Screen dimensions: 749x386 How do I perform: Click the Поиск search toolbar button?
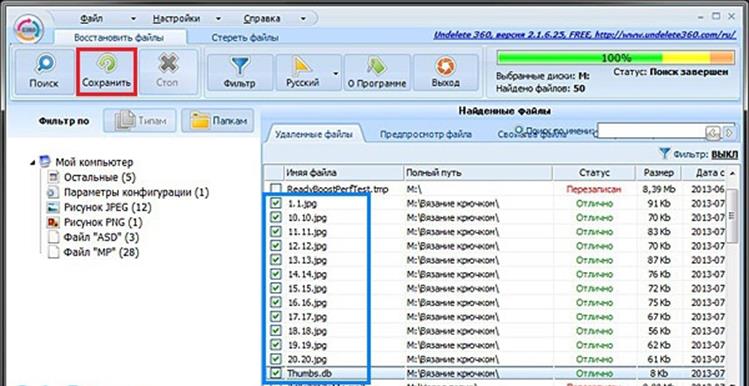pos(44,72)
